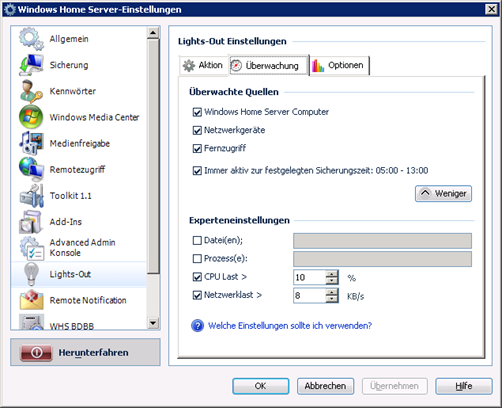The height and width of the screenshot is (408, 502).
Task: Uncheck Windows Home Server Computer
Action: [x=197, y=112]
